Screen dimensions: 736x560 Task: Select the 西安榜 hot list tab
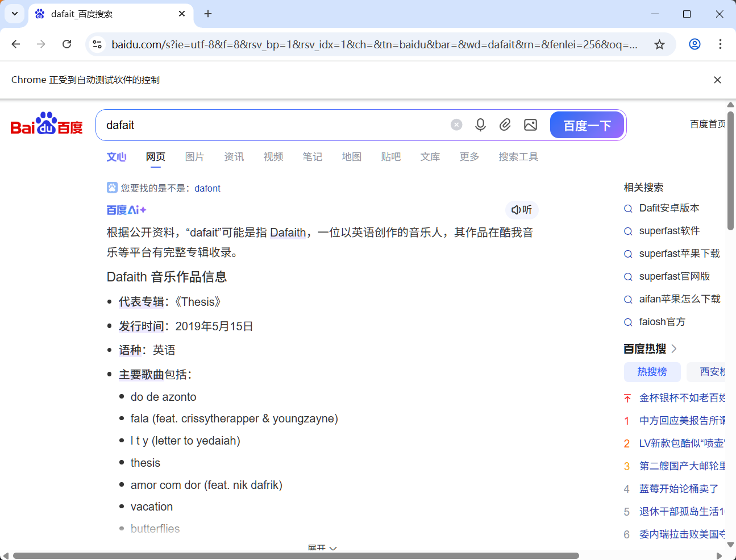pyautogui.click(x=706, y=372)
